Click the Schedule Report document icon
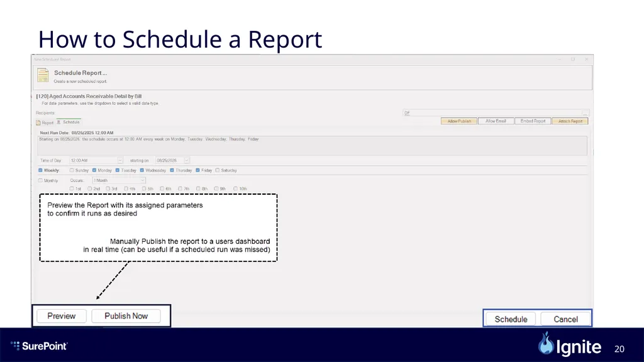644x362 pixels. [x=43, y=75]
